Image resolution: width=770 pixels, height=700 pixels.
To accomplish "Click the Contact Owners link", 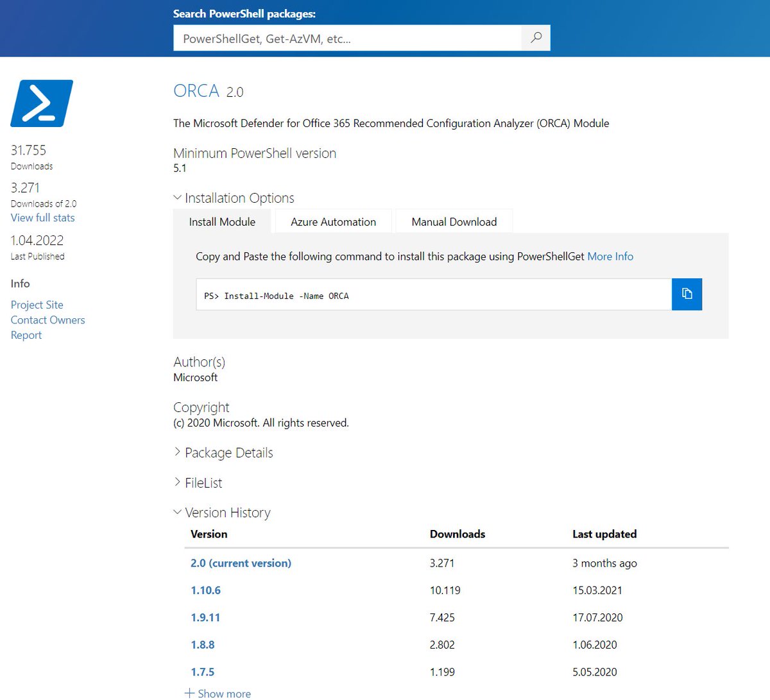I will tap(47, 320).
